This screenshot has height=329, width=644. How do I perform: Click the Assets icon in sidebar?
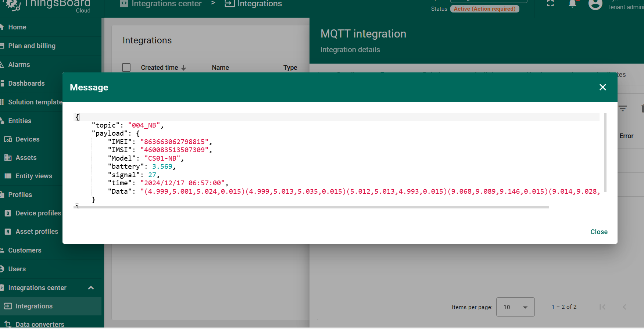pos(8,158)
